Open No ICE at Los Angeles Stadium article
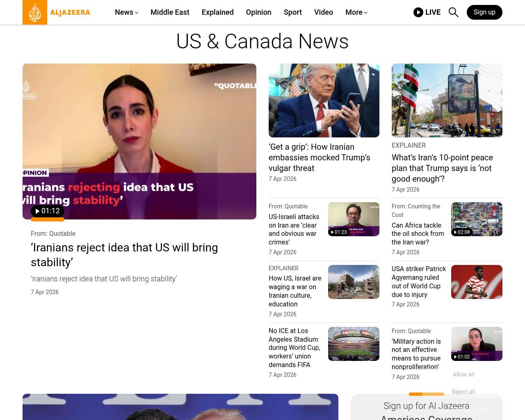This screenshot has width=525, height=420. [x=294, y=348]
